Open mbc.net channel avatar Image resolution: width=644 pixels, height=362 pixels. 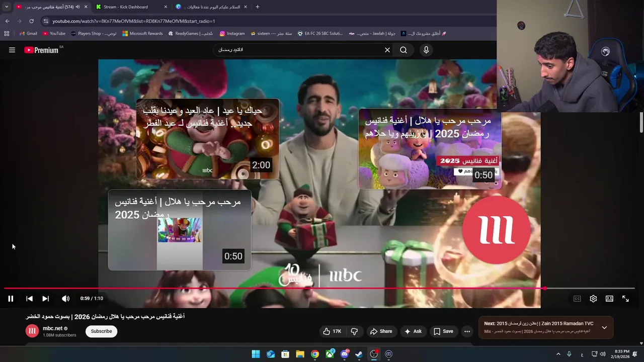point(32,331)
